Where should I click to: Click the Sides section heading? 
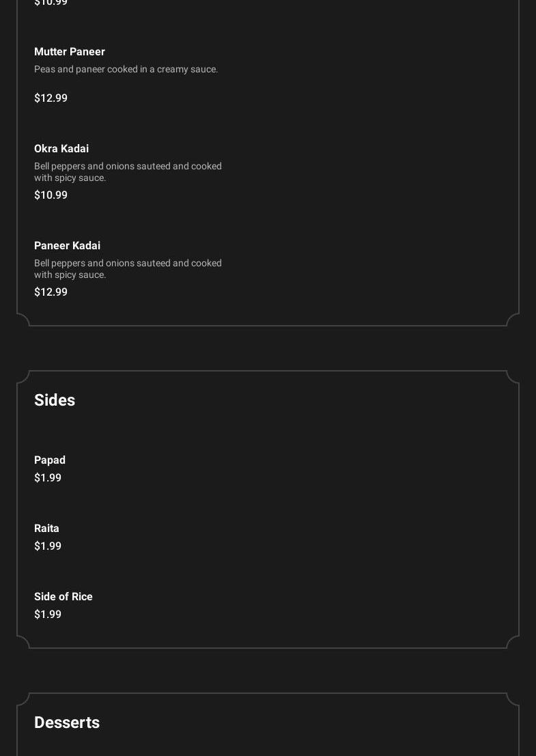pos(55,400)
